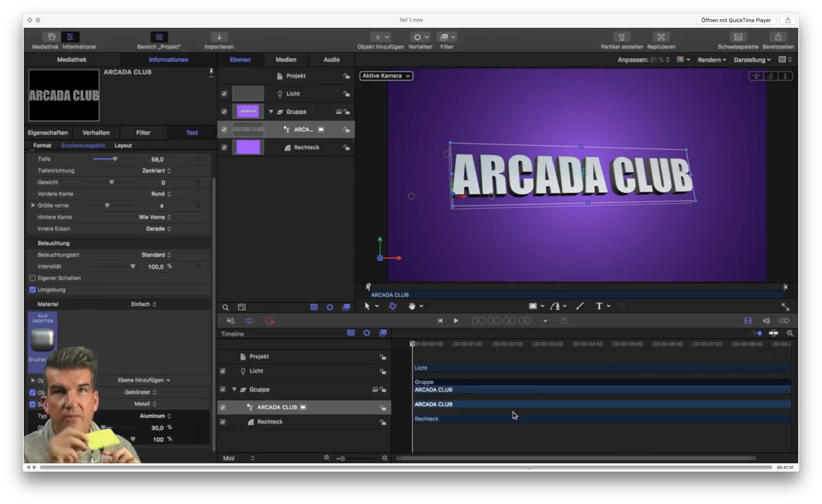This screenshot has height=504, width=822.
Task: Click the play button in transport bar
Action: tap(456, 321)
